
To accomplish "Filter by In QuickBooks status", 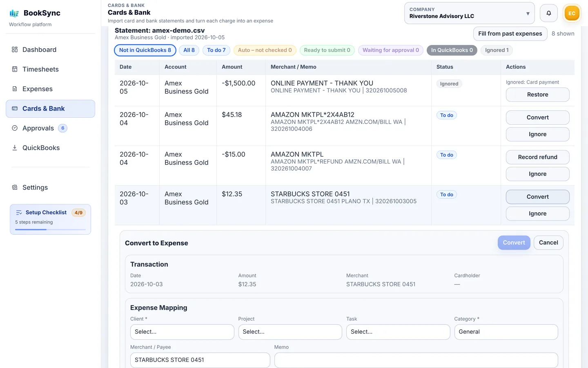I will [452, 50].
